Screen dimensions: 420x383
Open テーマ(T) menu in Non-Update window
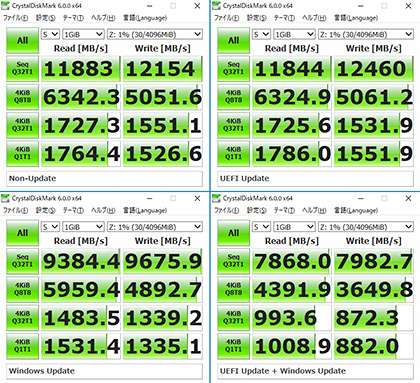(x=73, y=18)
